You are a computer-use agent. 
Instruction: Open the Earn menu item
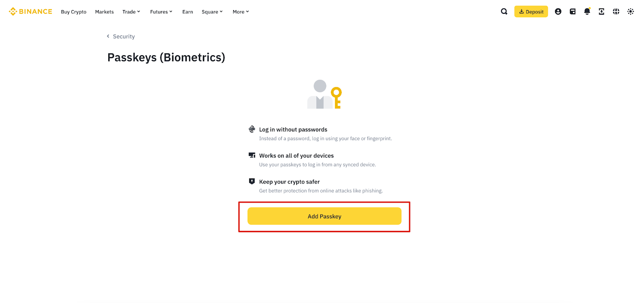[188, 12]
